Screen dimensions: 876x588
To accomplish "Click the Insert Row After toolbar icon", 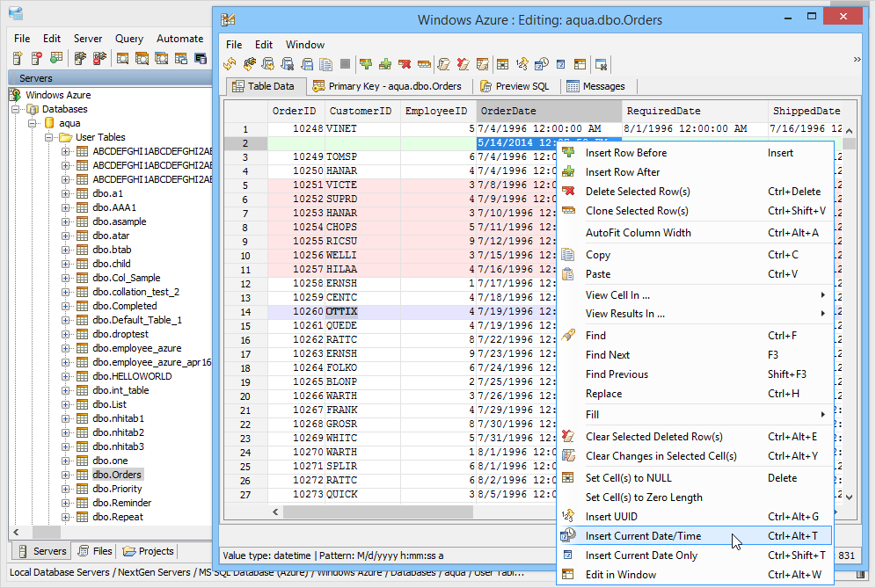I will (x=385, y=64).
